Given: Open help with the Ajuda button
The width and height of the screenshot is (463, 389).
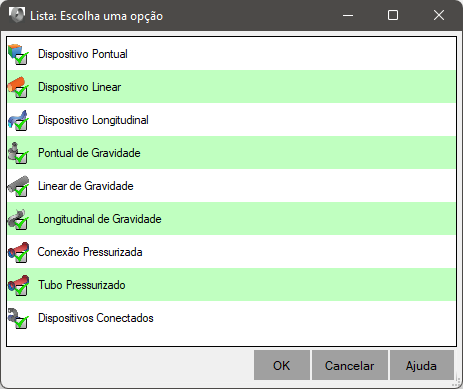Looking at the screenshot, I should [421, 365].
